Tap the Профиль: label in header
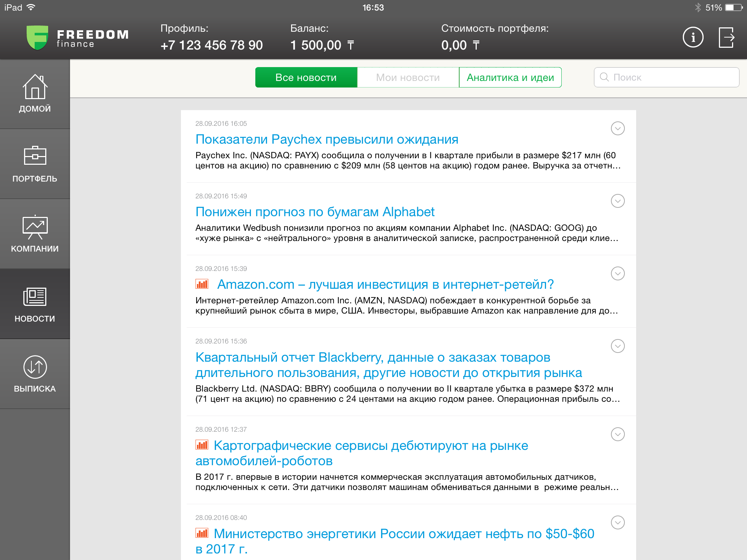The width and height of the screenshot is (747, 560). click(x=185, y=28)
